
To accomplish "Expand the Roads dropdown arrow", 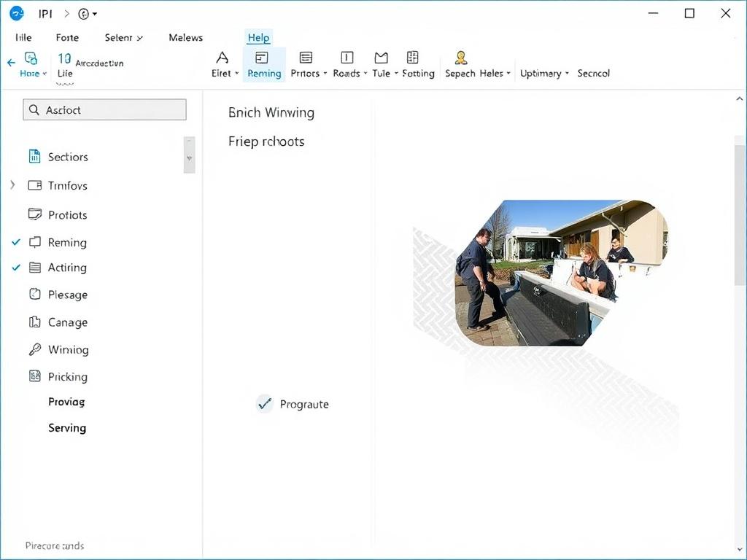I will point(365,74).
